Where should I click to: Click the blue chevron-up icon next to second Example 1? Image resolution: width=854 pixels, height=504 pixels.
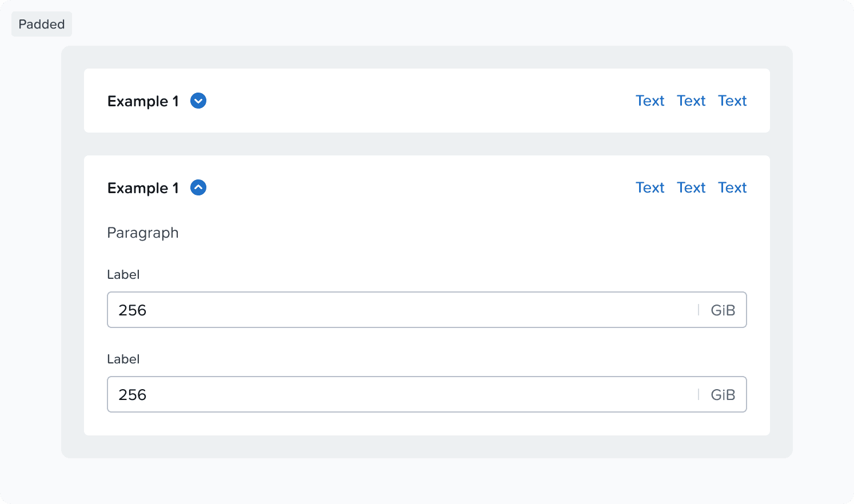(198, 187)
